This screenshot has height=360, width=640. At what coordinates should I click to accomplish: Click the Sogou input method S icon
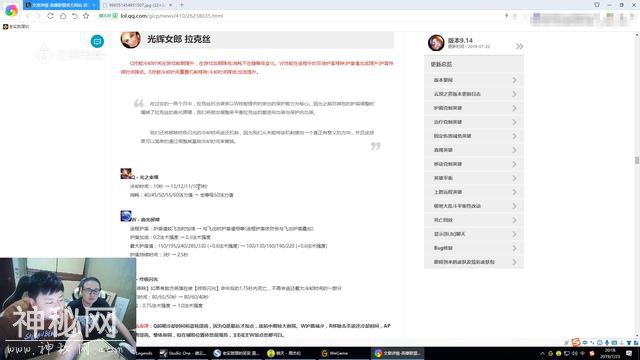coord(576,342)
